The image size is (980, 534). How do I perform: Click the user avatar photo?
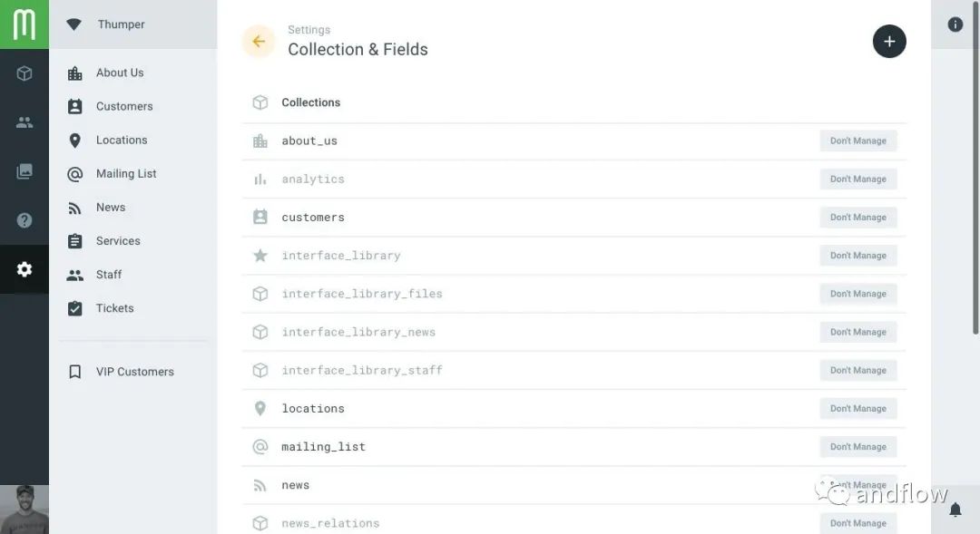click(24, 510)
